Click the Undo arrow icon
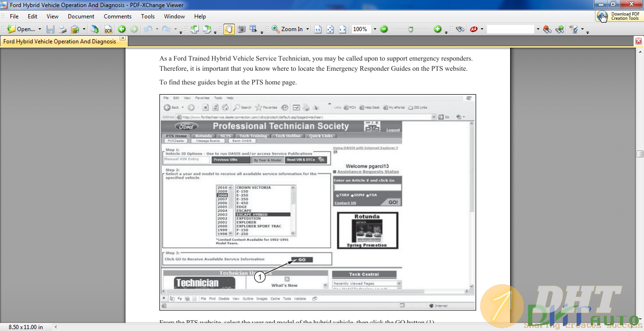 (148, 29)
